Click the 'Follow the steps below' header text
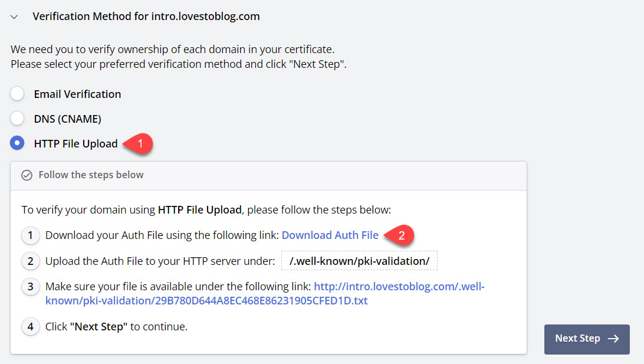 point(91,175)
